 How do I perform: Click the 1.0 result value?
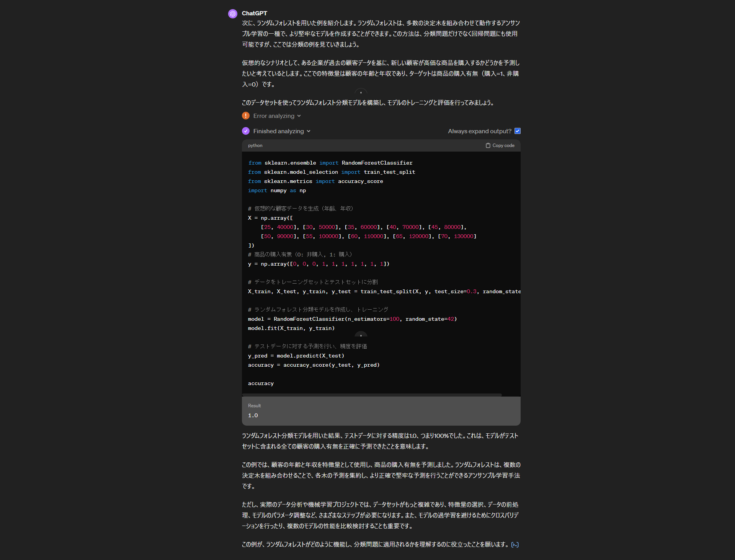(253, 415)
